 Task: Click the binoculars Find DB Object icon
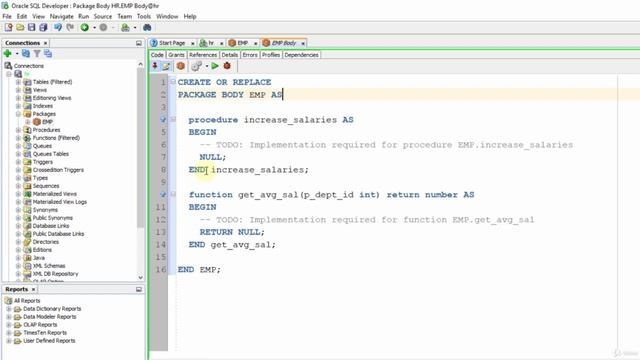click(x=147, y=27)
